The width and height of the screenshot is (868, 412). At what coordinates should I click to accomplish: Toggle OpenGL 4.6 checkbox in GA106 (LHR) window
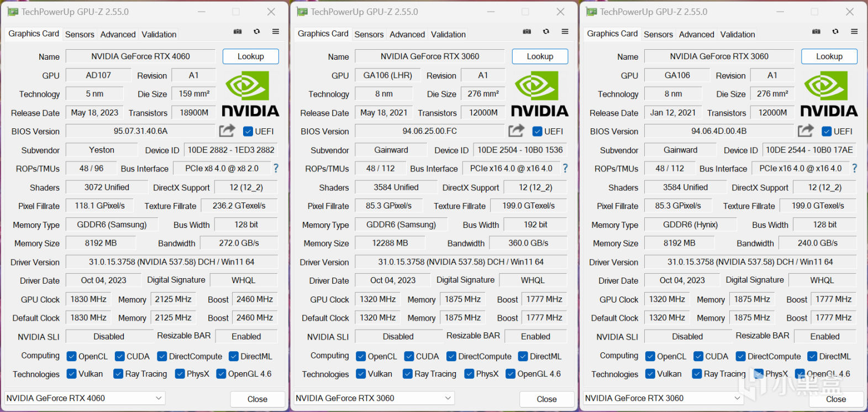511,374
